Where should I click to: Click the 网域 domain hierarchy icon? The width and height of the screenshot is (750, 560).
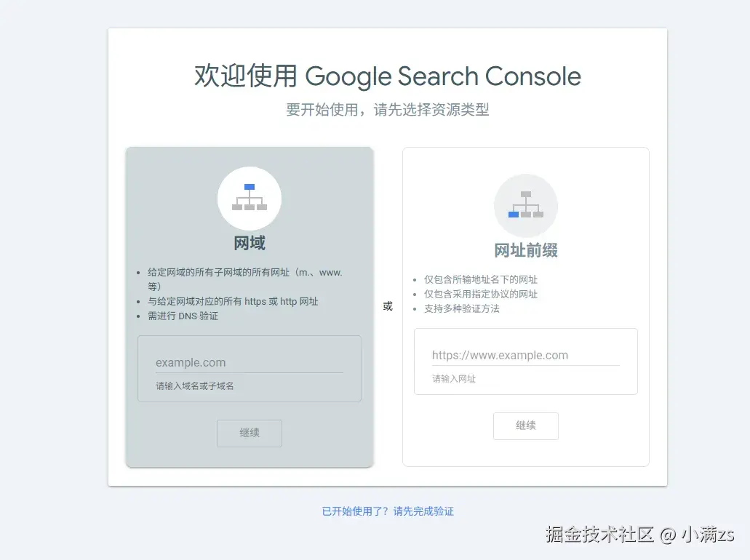[250, 198]
